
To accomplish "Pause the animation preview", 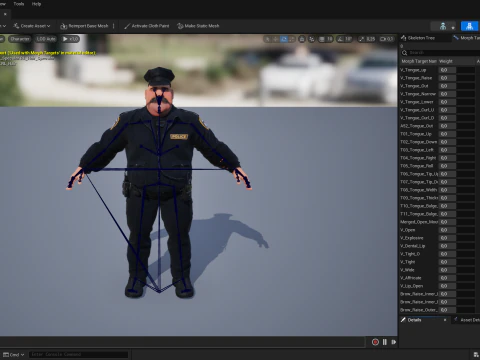I will coord(385,342).
